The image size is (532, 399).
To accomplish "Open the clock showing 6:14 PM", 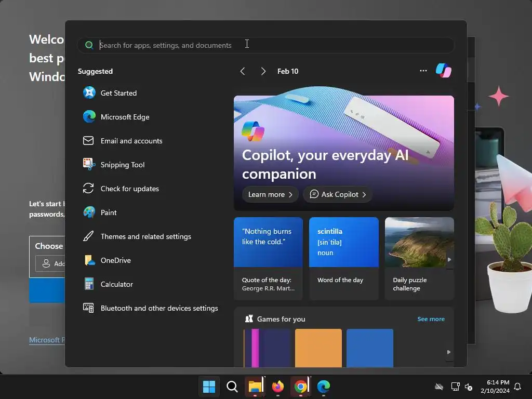I will [495, 387].
